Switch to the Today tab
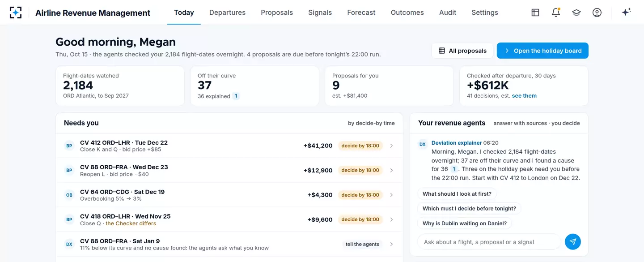This screenshot has height=262, width=644. (184, 13)
